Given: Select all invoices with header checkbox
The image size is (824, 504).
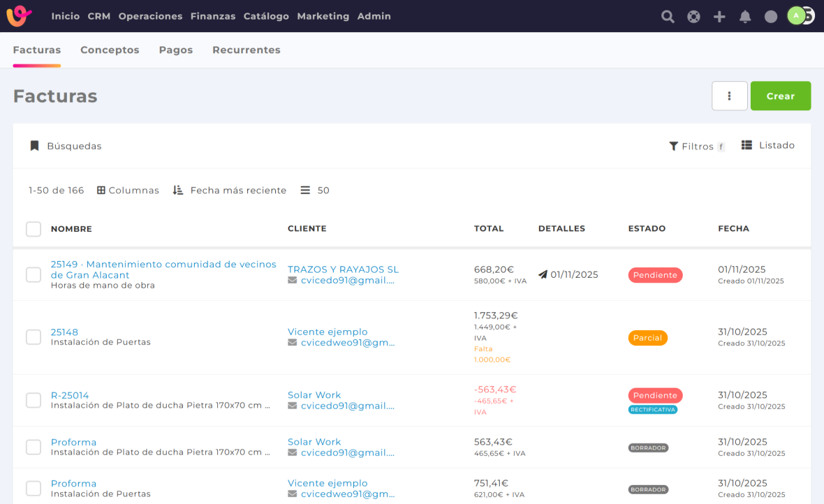Looking at the screenshot, I should coord(34,229).
